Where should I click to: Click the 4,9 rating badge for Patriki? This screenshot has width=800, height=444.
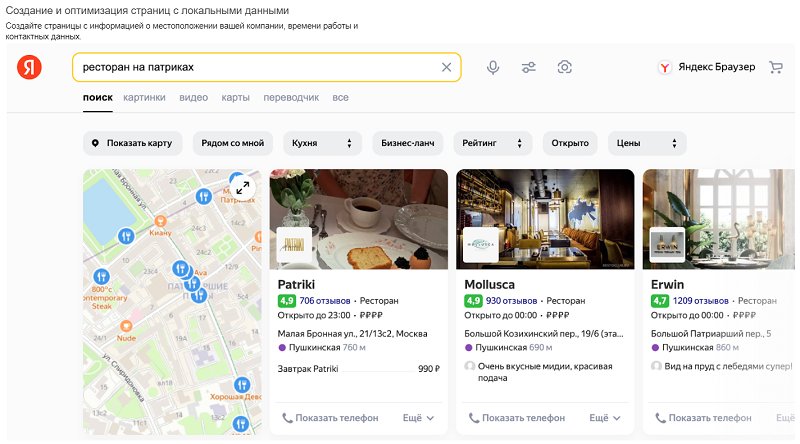(x=287, y=301)
